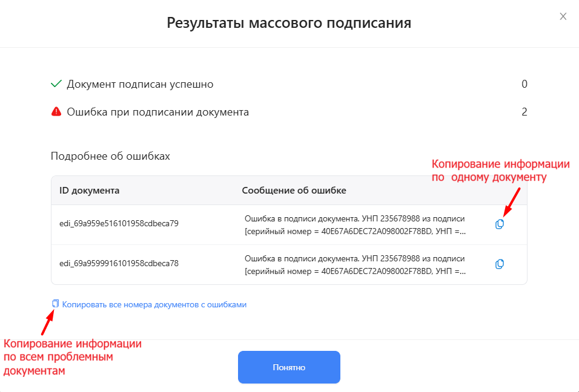Click the second row's error message text
Screen dimensions: 579x392
click(x=356, y=264)
